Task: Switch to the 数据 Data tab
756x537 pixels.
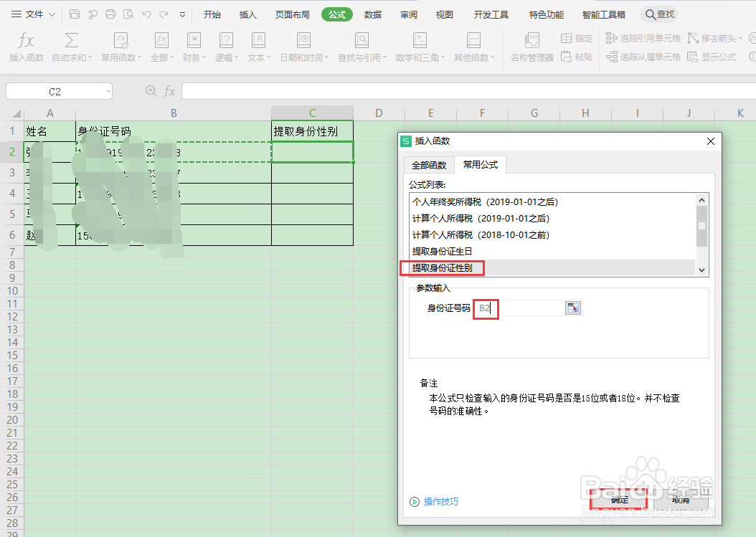Action: [373, 14]
